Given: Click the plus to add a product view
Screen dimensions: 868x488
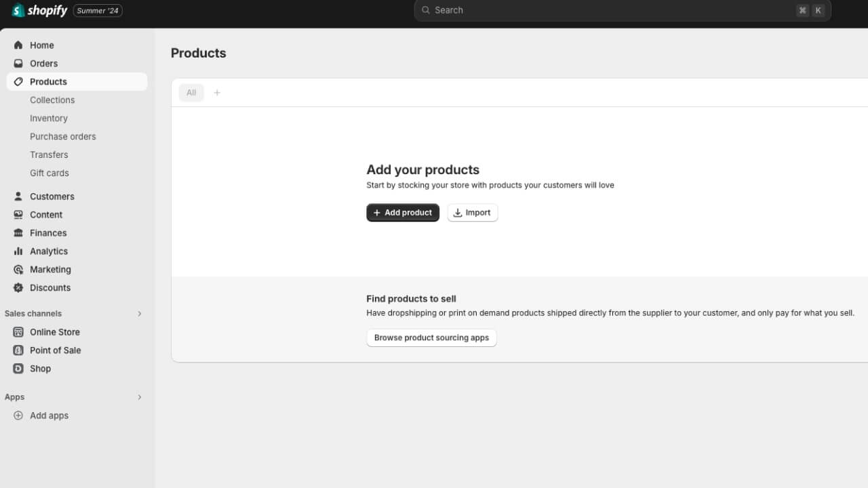Looking at the screenshot, I should [x=217, y=92].
